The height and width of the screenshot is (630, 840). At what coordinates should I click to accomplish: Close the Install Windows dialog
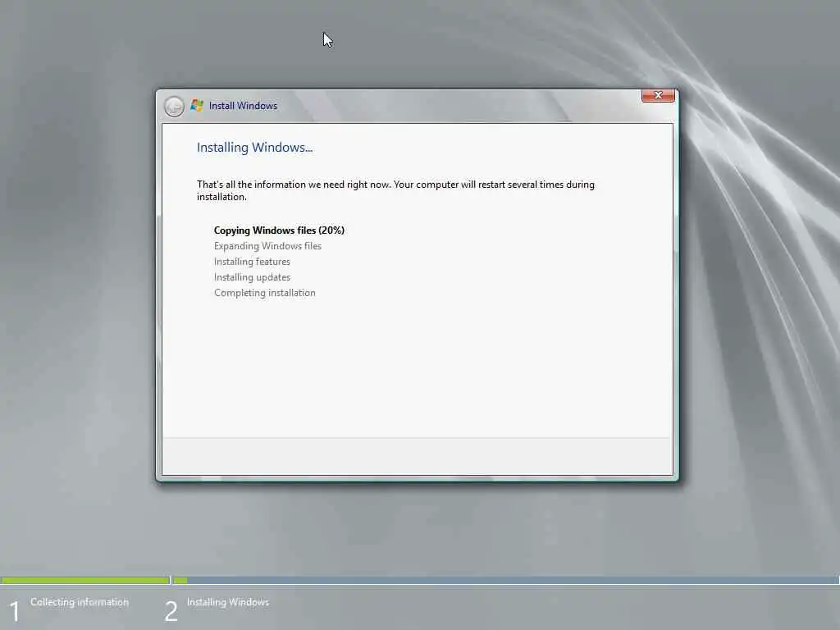(658, 95)
